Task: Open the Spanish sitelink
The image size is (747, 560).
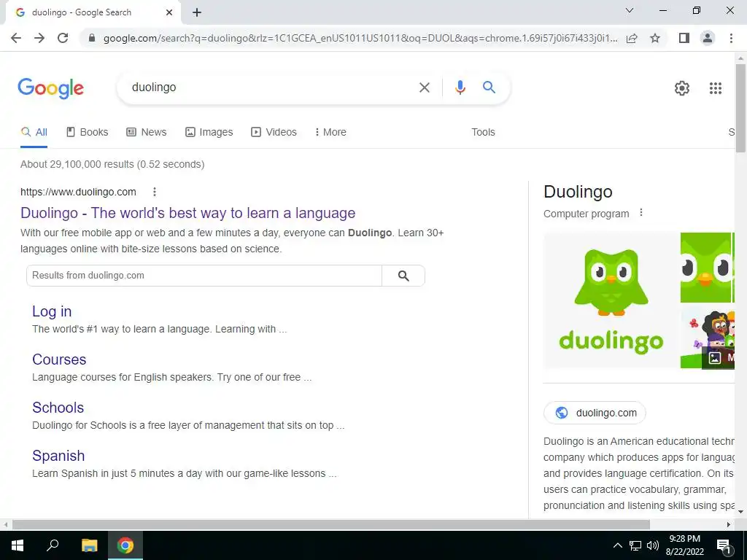Action: click(58, 456)
